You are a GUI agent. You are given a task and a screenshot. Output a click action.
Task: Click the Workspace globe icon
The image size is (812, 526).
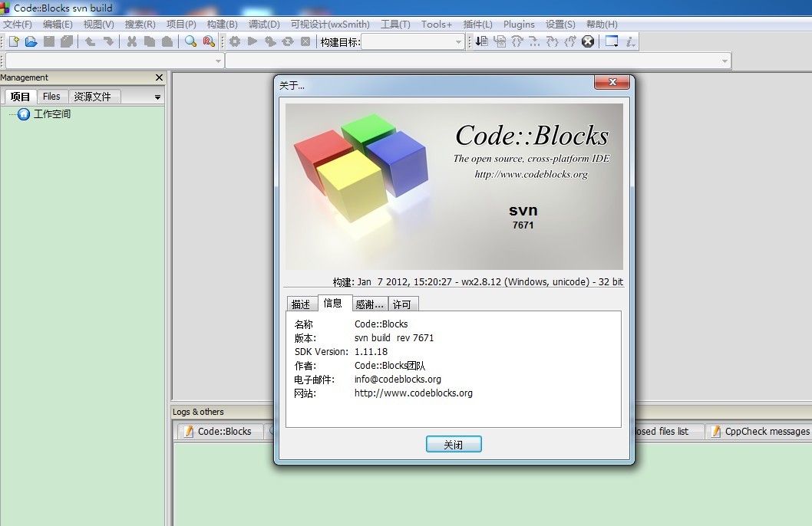click(24, 113)
